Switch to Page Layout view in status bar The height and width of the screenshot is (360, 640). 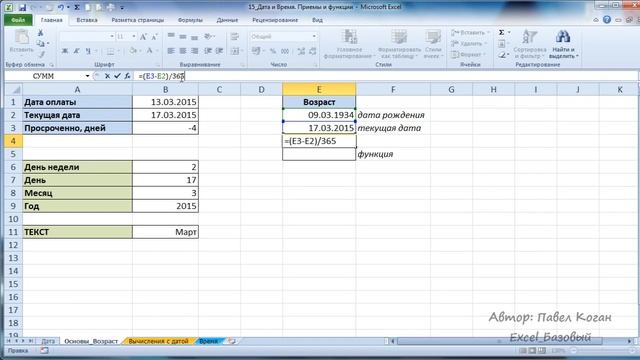(532, 351)
